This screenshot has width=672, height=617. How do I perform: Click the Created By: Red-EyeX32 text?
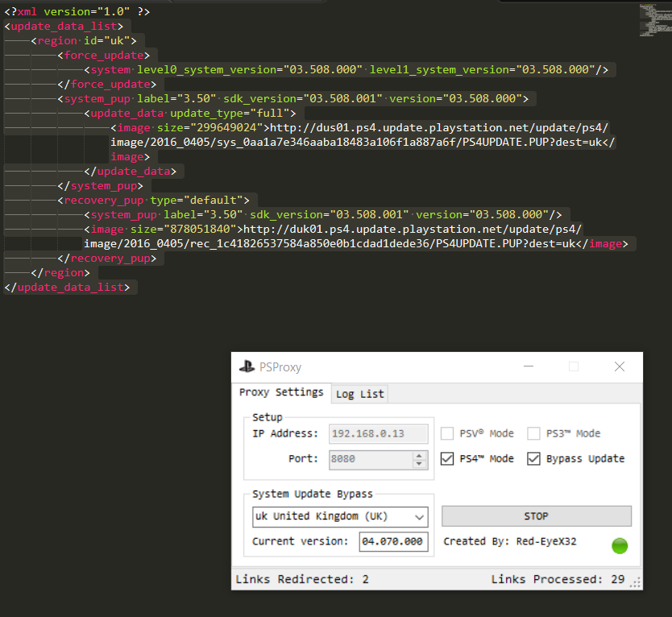pos(509,541)
